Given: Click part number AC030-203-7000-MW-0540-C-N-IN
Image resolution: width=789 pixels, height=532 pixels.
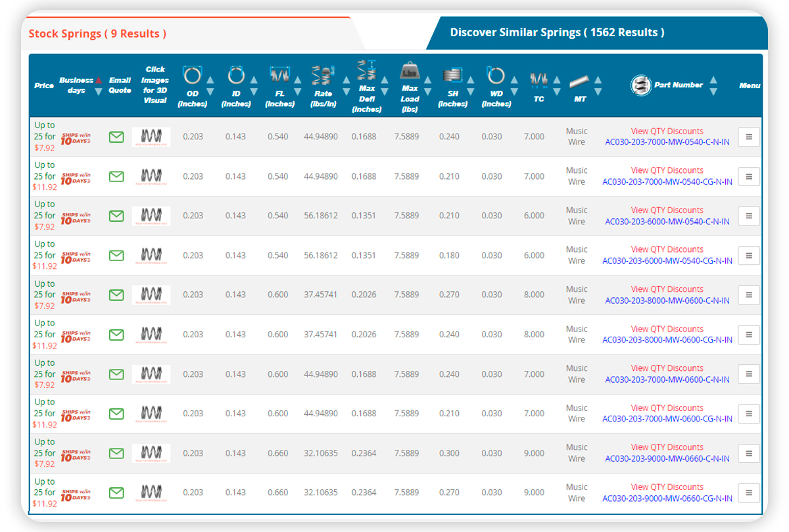Looking at the screenshot, I should pyautogui.click(x=667, y=141).
